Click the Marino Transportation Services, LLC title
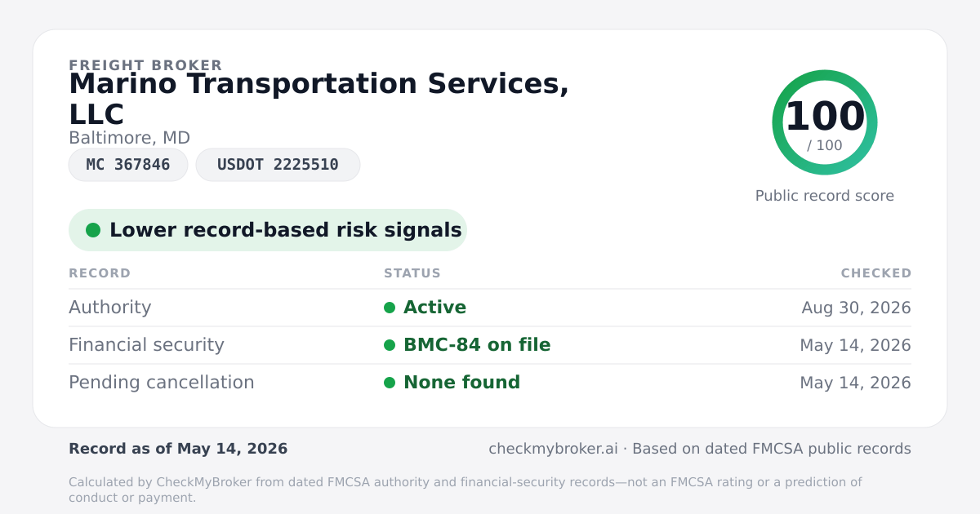Viewport: 980px width, 514px height. coord(319,99)
